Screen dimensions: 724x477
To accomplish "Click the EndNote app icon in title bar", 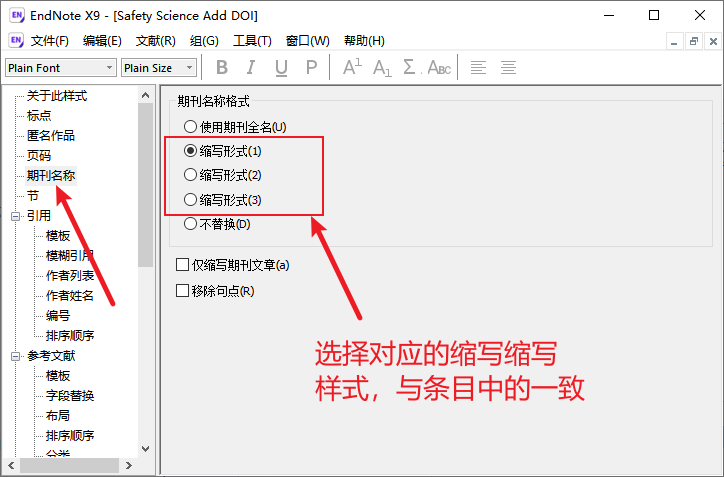I will coord(17,15).
